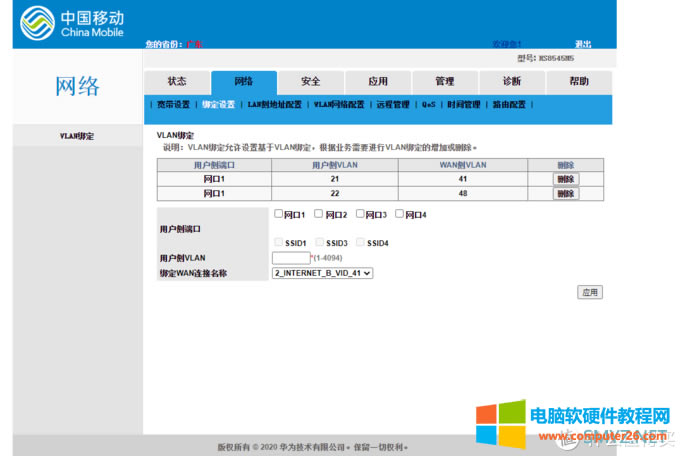Go to the 应用 tab

point(377,81)
